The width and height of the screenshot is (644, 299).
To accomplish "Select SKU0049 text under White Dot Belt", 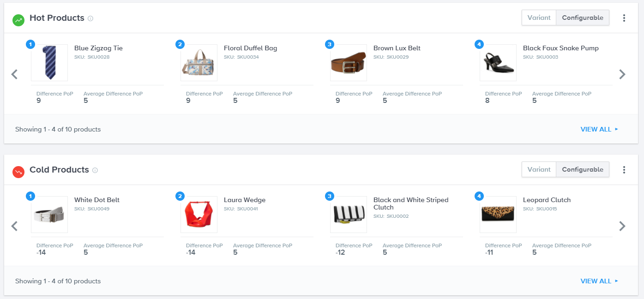I will 98,209.
